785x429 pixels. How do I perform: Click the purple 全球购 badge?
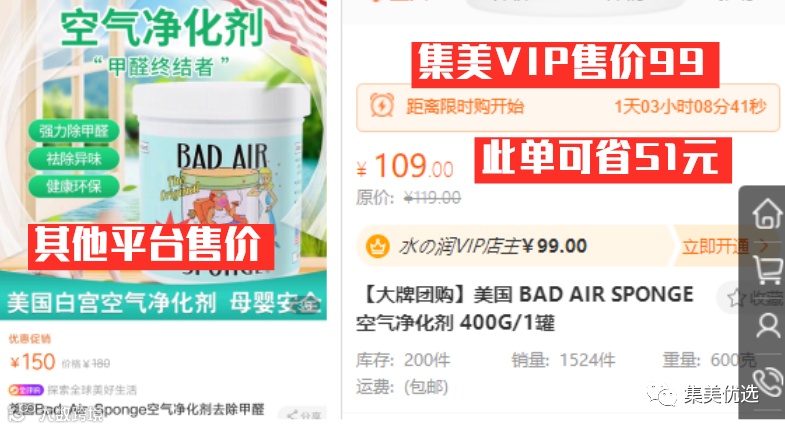tap(26, 389)
